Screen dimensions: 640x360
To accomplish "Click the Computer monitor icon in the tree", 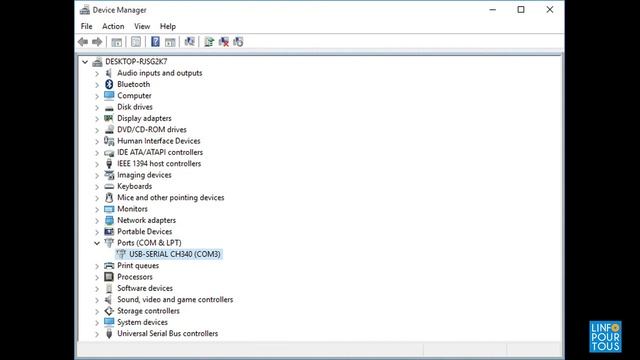I will coord(109,96).
